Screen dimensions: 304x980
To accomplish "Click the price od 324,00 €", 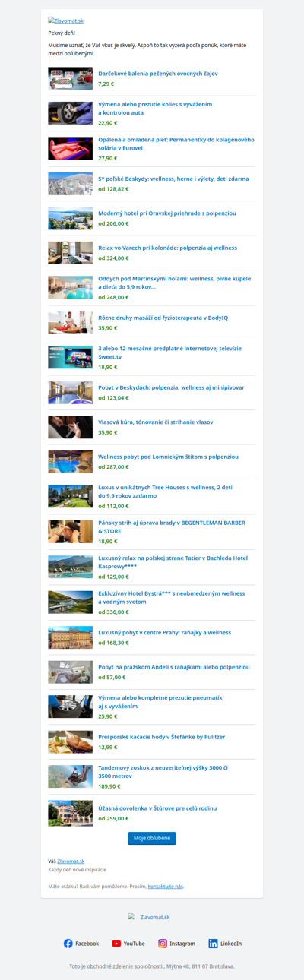I will [x=113, y=258].
